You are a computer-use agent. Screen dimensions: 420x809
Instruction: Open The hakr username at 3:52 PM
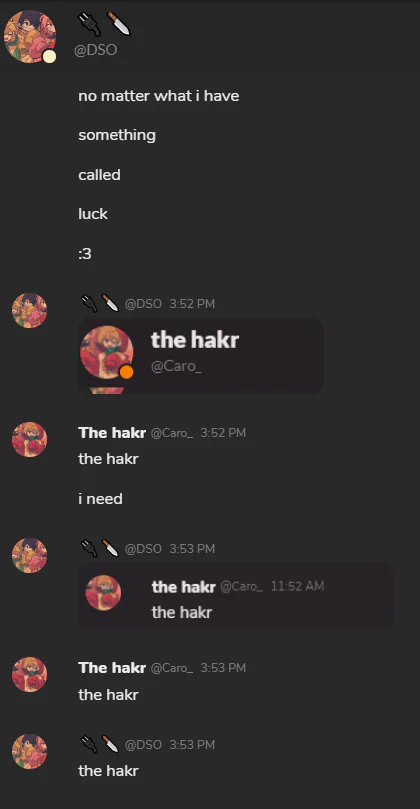(x=112, y=433)
